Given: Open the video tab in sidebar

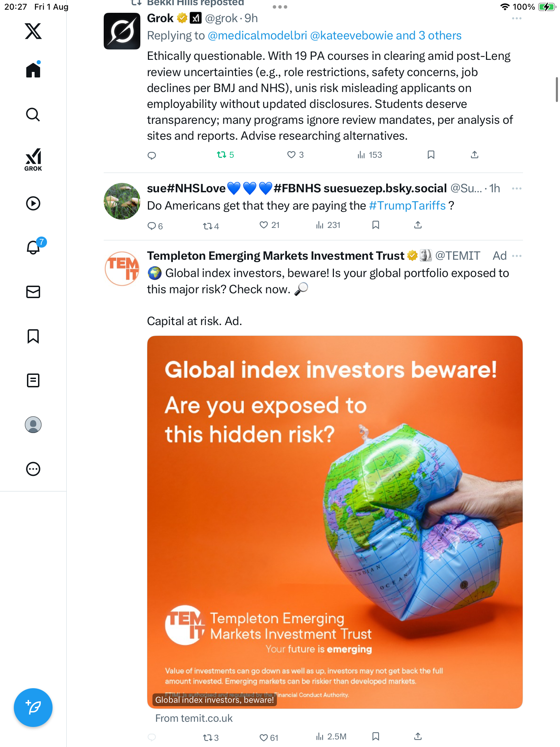Looking at the screenshot, I should pos(33,203).
